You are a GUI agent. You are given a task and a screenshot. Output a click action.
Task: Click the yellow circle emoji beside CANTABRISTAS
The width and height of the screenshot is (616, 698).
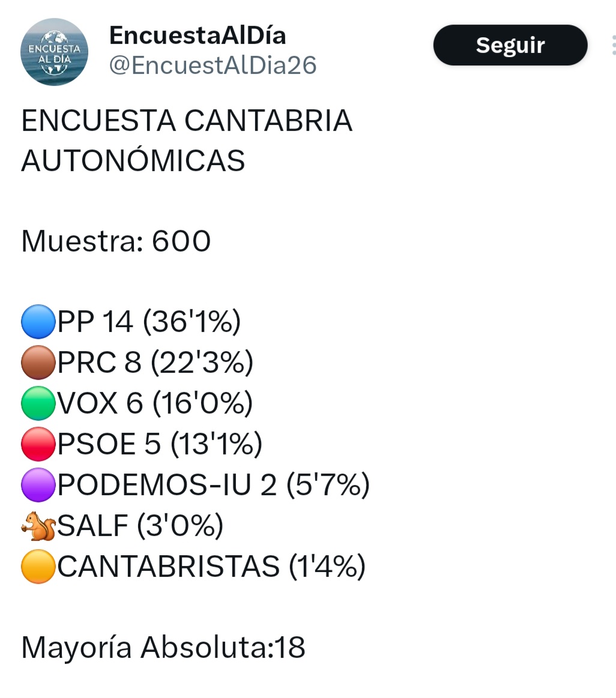click(38, 567)
